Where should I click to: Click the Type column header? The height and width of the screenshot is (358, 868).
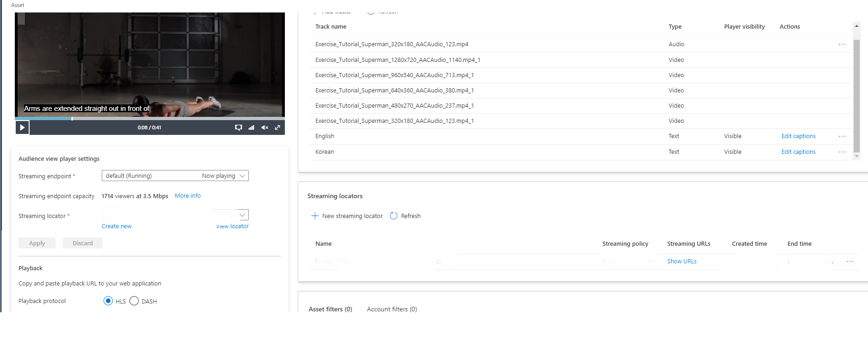click(x=675, y=27)
